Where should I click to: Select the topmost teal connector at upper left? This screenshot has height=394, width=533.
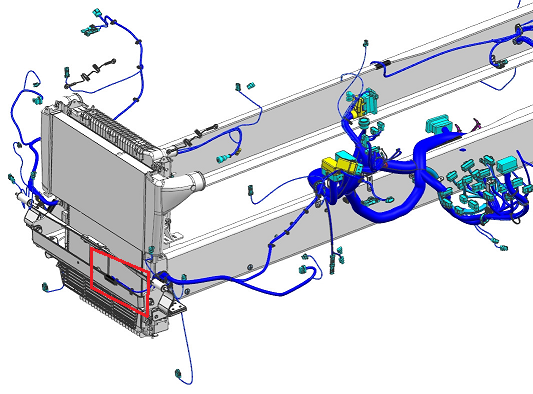pyautogui.click(x=97, y=14)
